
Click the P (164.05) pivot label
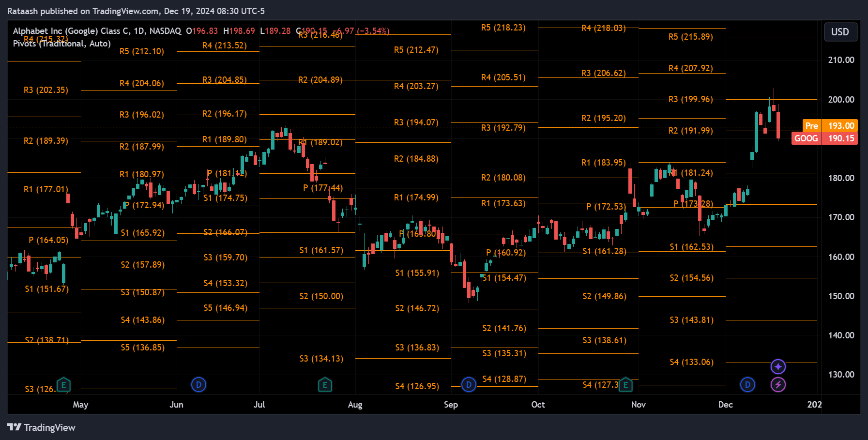48,240
